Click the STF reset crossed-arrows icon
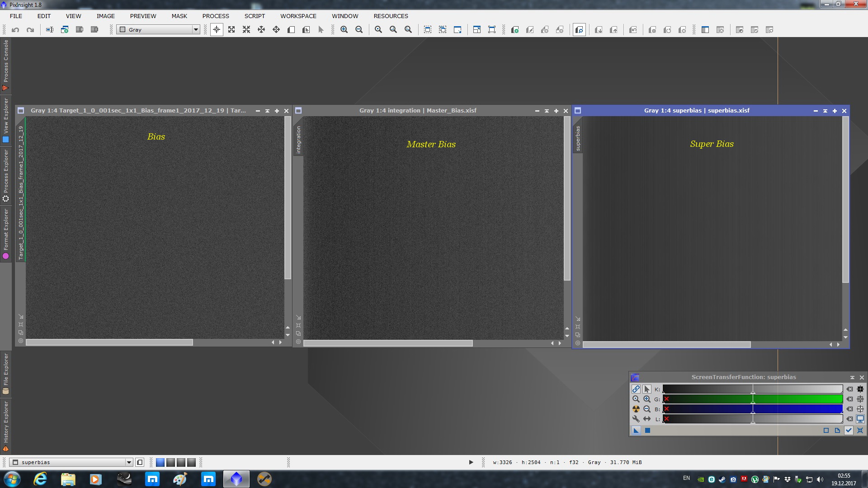 (x=860, y=431)
